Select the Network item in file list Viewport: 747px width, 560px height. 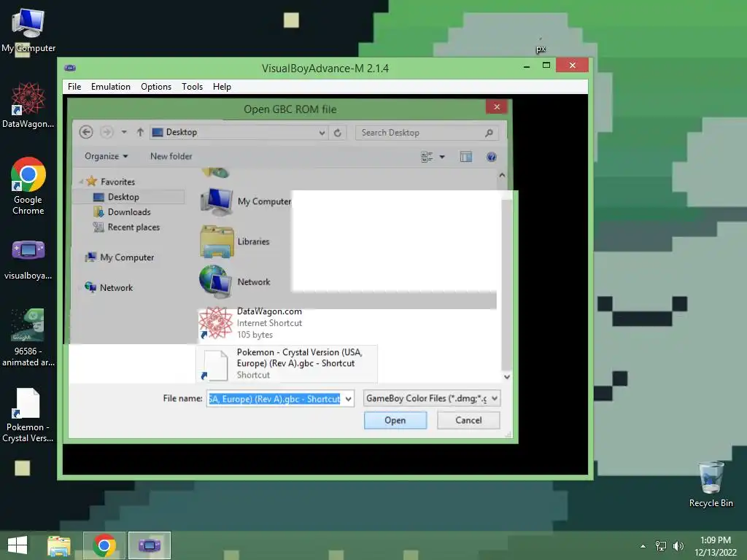pos(235,281)
